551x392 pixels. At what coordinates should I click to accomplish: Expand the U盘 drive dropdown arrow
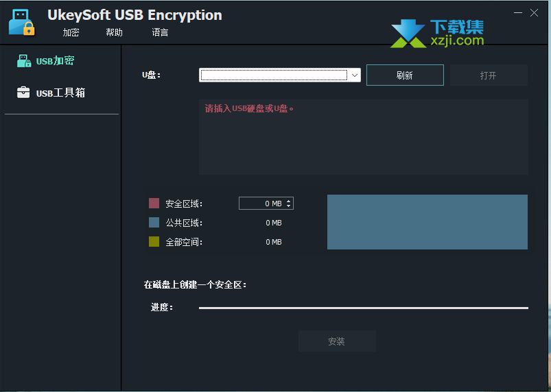(355, 75)
